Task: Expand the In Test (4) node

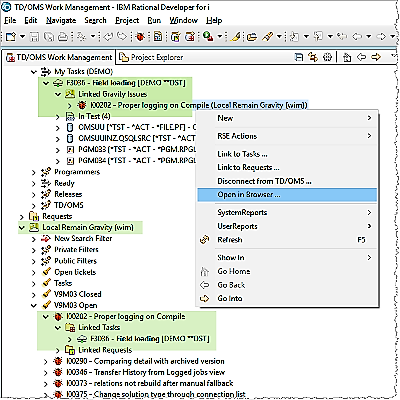Action: (58, 117)
